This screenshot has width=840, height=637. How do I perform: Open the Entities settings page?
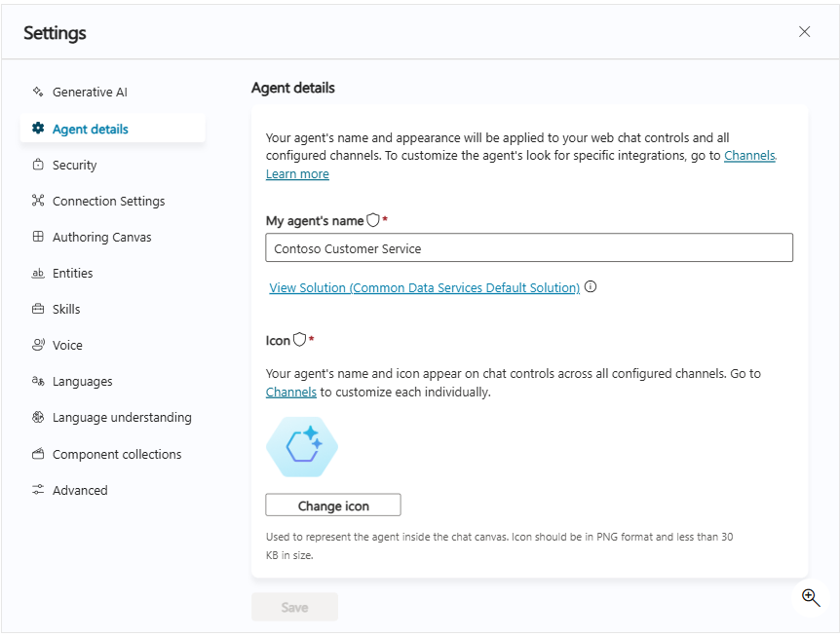pos(72,273)
